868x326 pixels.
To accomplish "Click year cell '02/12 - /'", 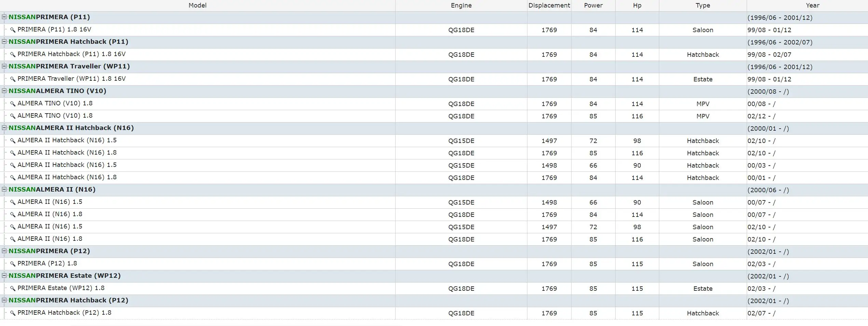I will click(x=761, y=116).
